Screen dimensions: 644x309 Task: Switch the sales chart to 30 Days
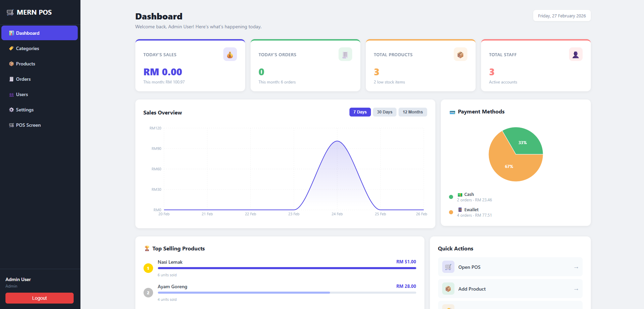coord(384,112)
